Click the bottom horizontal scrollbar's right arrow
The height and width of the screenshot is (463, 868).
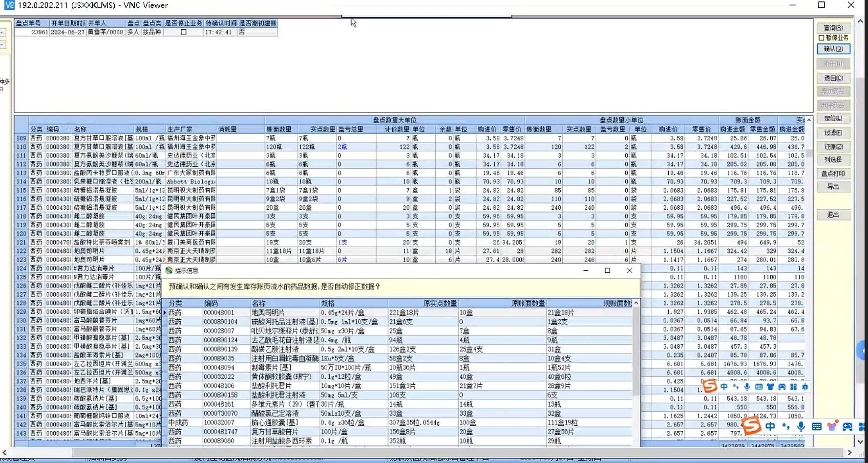click(849, 453)
